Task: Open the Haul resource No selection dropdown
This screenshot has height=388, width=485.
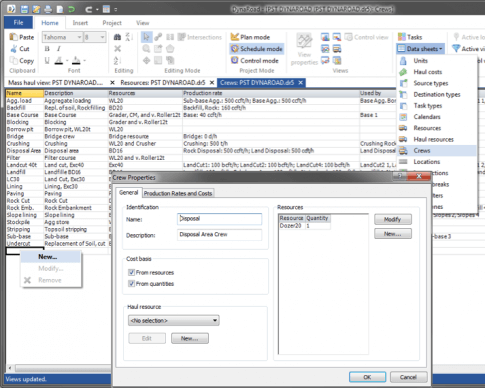Action: pyautogui.click(x=174, y=320)
